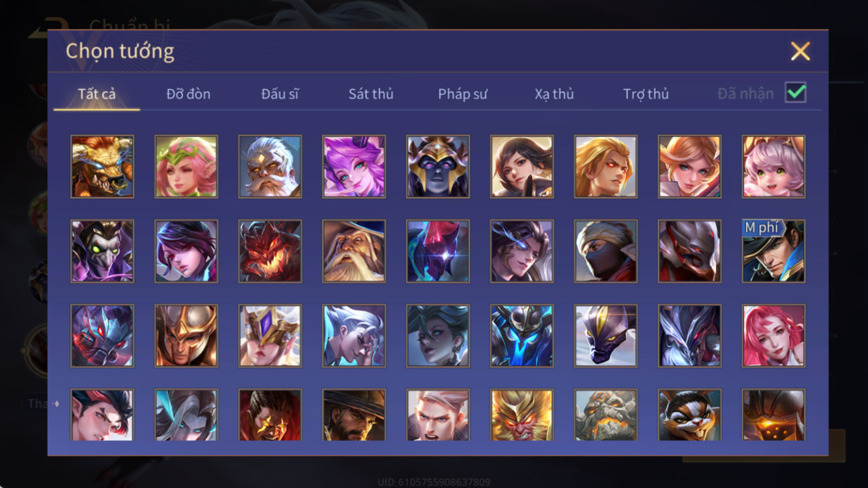Choose the pink-haired woman hero portrait
Screen dimensions: 868x488
coord(773,336)
